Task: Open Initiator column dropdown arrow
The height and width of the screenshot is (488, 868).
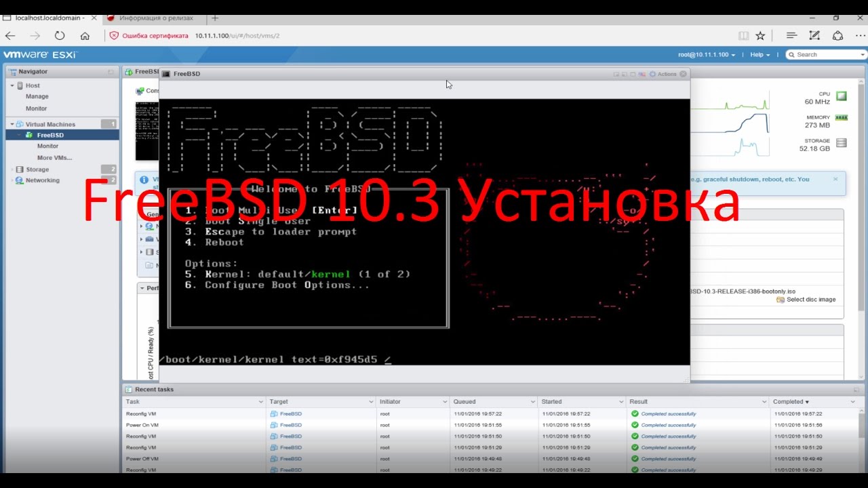Action: (x=445, y=402)
